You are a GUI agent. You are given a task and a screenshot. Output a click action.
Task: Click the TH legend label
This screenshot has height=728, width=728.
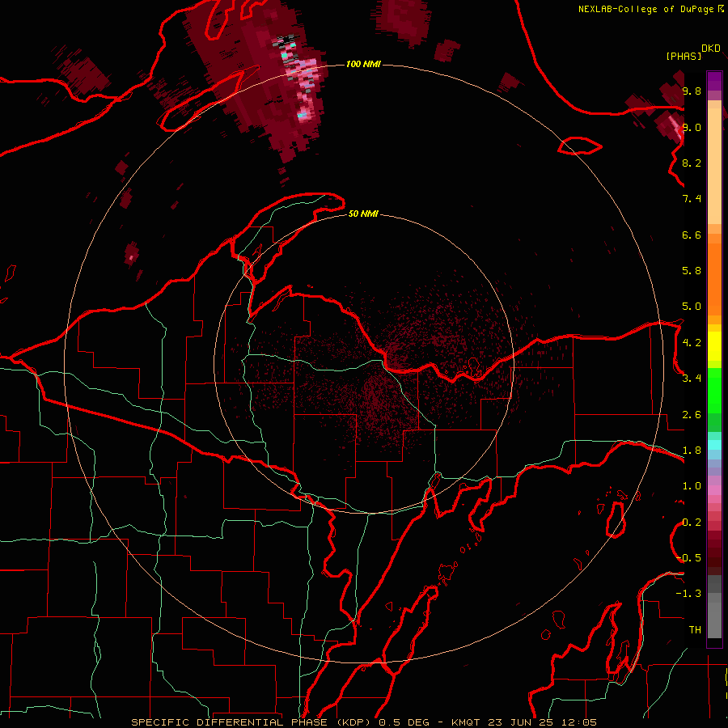[695, 630]
